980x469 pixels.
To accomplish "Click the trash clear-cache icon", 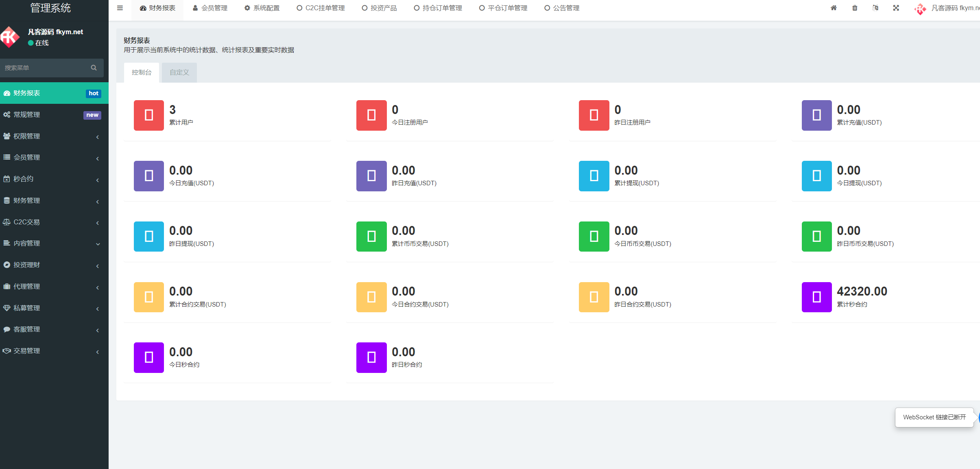I will (855, 8).
